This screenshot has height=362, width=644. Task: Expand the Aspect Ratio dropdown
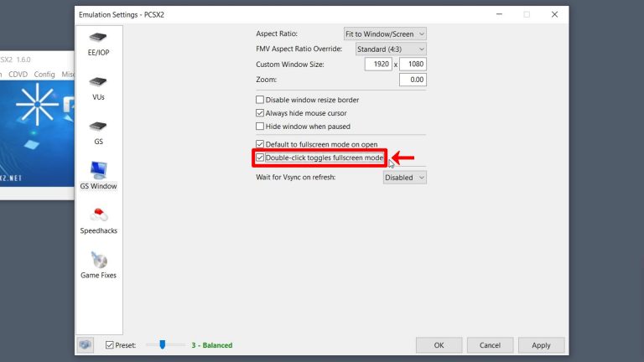point(385,34)
